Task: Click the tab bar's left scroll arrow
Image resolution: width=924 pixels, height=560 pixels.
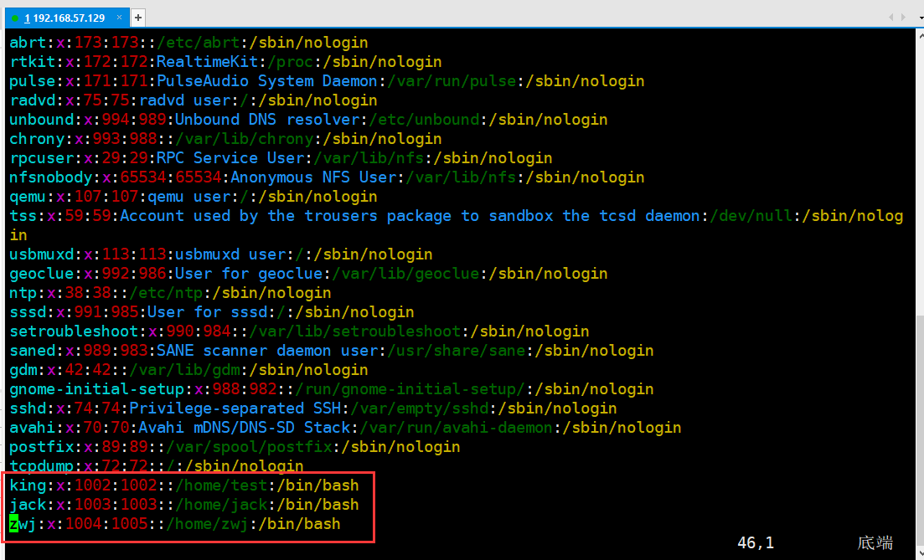Action: (891, 18)
